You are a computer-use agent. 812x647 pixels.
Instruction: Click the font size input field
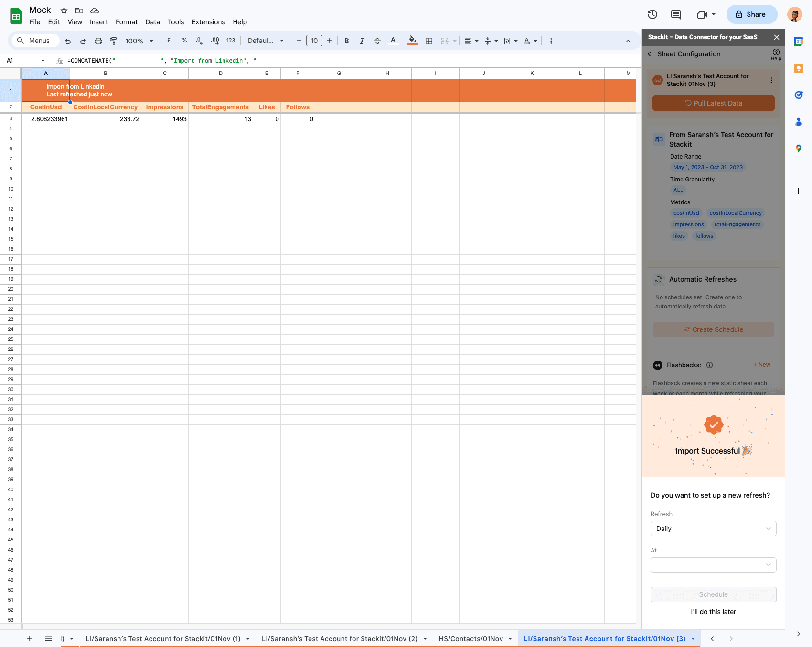point(314,41)
